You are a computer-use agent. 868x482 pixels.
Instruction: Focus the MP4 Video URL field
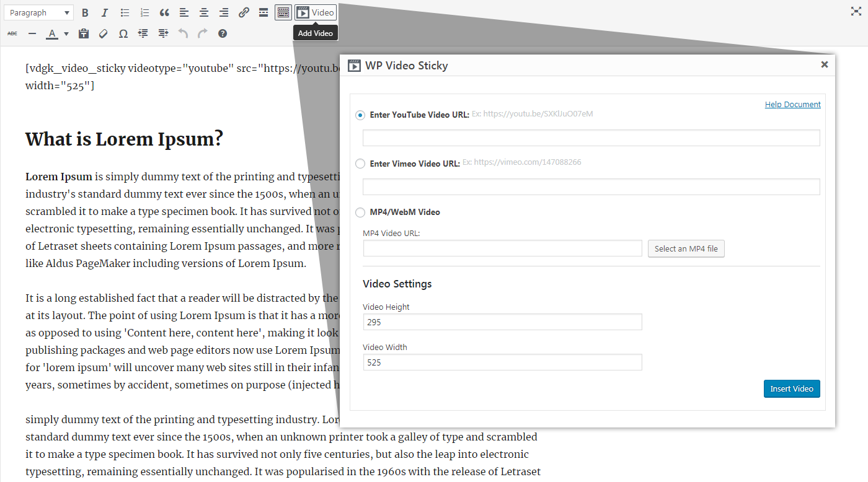click(503, 248)
